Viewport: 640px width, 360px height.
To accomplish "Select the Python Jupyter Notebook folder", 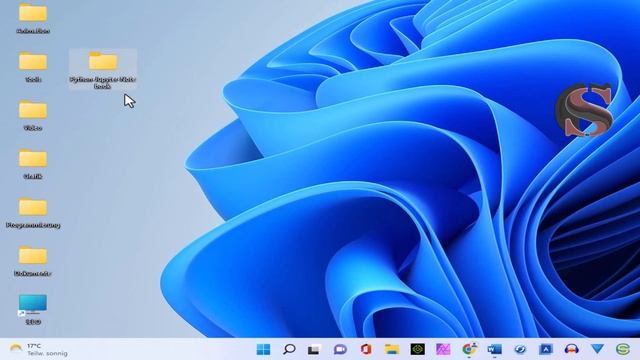I will click(103, 69).
